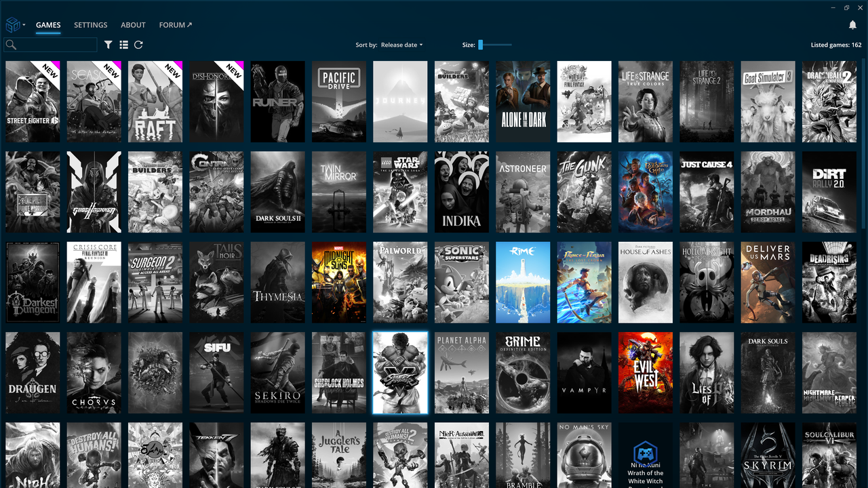Image resolution: width=868 pixels, height=488 pixels.
Task: Open the Dishonored 2 cover
Action: pyautogui.click(x=216, y=102)
